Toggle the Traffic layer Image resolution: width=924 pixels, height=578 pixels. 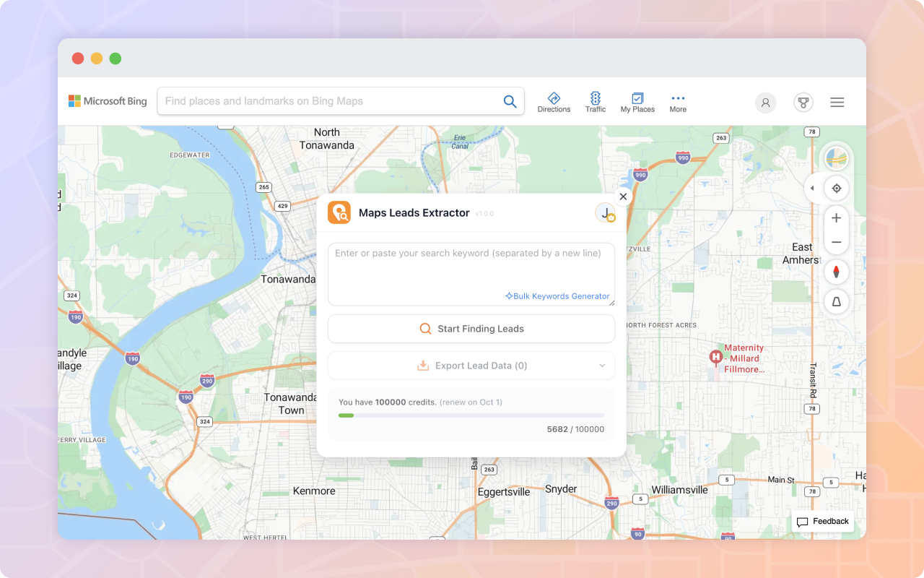[x=596, y=102]
